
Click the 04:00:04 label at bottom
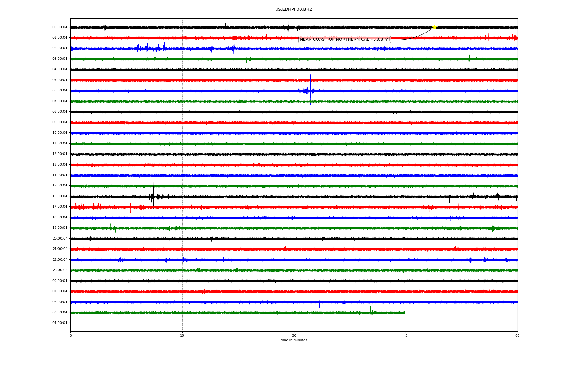click(60, 323)
